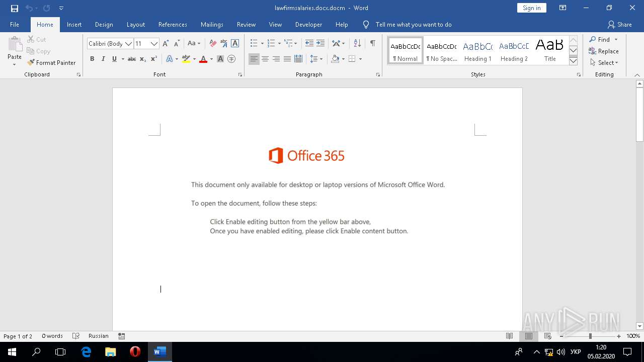Click the macro recording status icon
This screenshot has height=362, width=644.
pyautogui.click(x=121, y=336)
